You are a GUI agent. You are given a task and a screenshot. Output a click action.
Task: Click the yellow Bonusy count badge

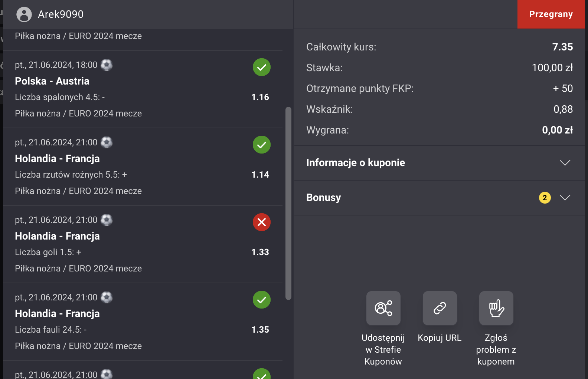[x=545, y=198]
